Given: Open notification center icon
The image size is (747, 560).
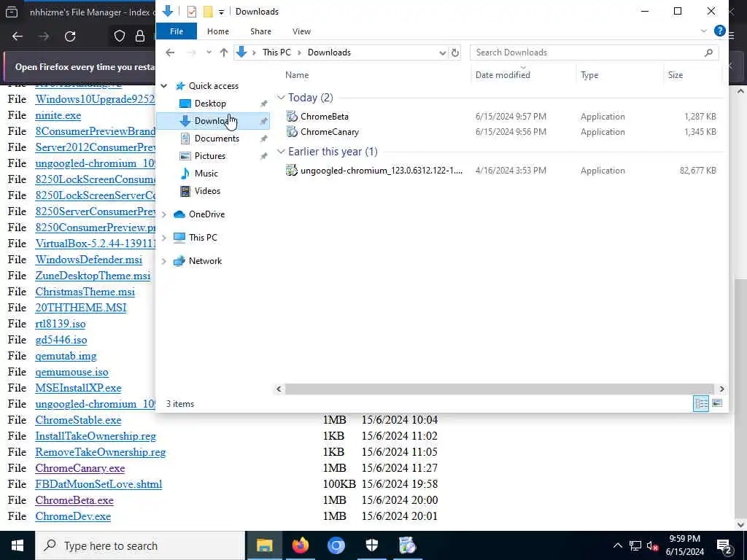Looking at the screenshot, I should click(724, 545).
